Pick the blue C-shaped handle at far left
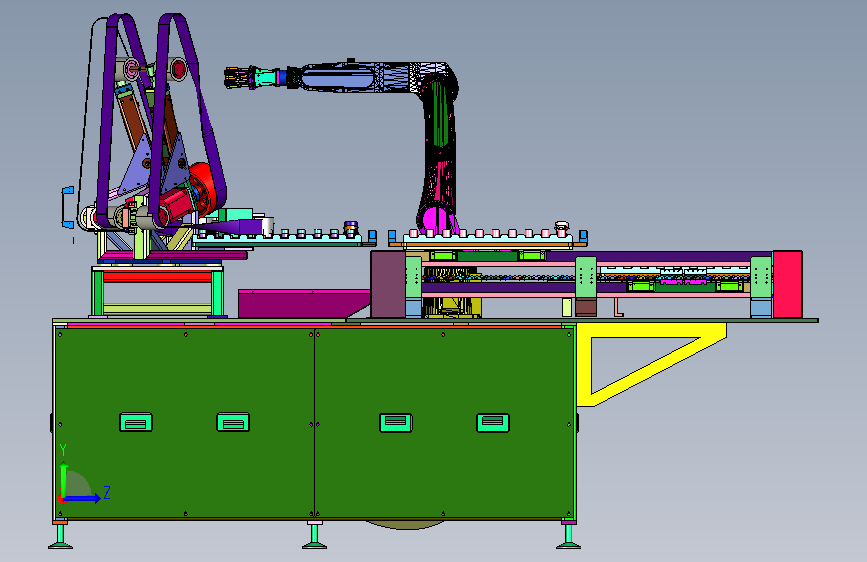This screenshot has height=562, width=867. (x=67, y=207)
